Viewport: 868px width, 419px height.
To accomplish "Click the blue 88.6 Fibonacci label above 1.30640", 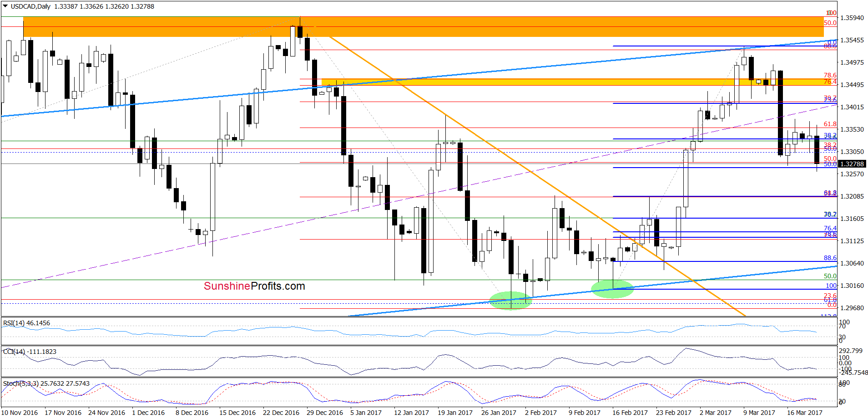I will click(x=830, y=258).
